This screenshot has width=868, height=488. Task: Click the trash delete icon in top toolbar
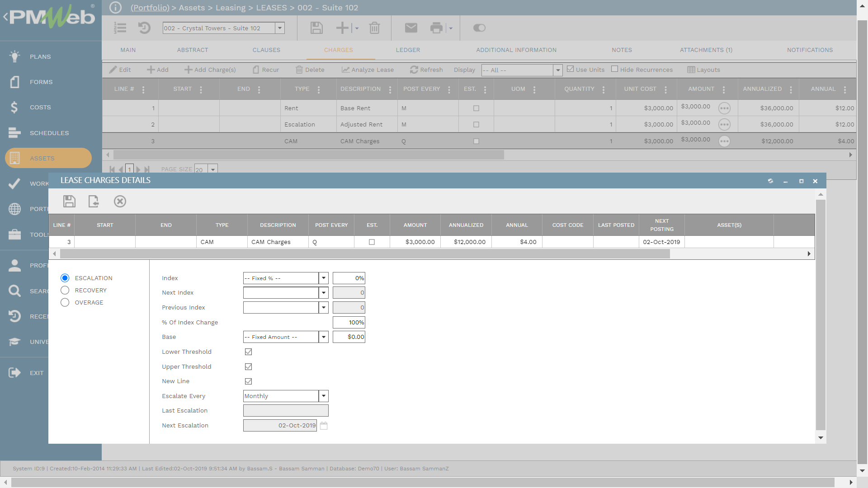pyautogui.click(x=374, y=28)
